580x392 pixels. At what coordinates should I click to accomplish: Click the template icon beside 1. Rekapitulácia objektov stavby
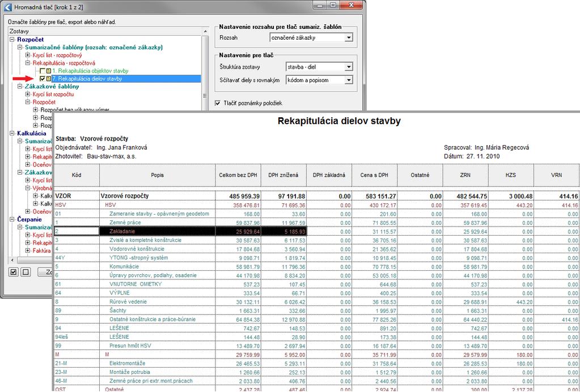click(x=48, y=71)
